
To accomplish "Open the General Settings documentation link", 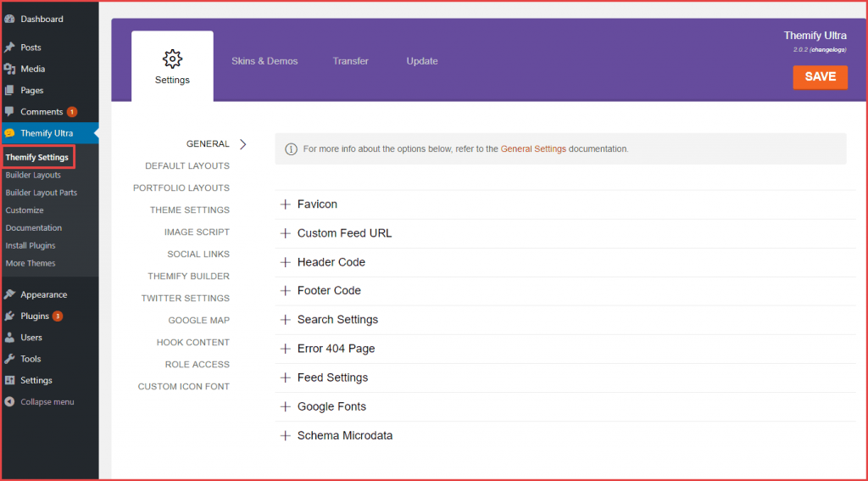I will click(533, 149).
